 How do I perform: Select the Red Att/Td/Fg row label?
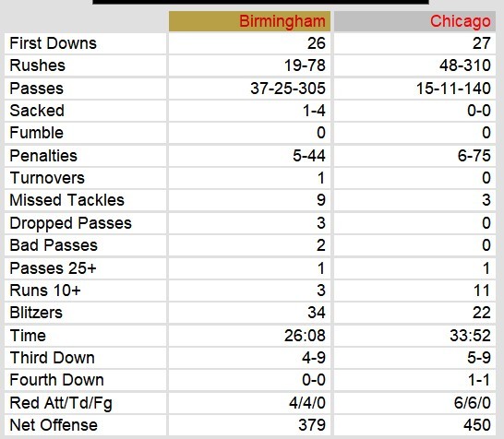point(61,403)
